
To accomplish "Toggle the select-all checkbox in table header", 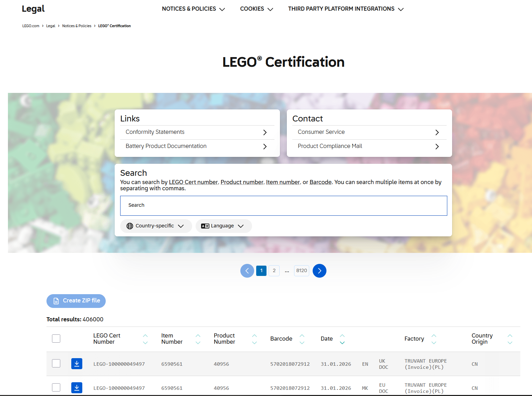I will pyautogui.click(x=56, y=339).
